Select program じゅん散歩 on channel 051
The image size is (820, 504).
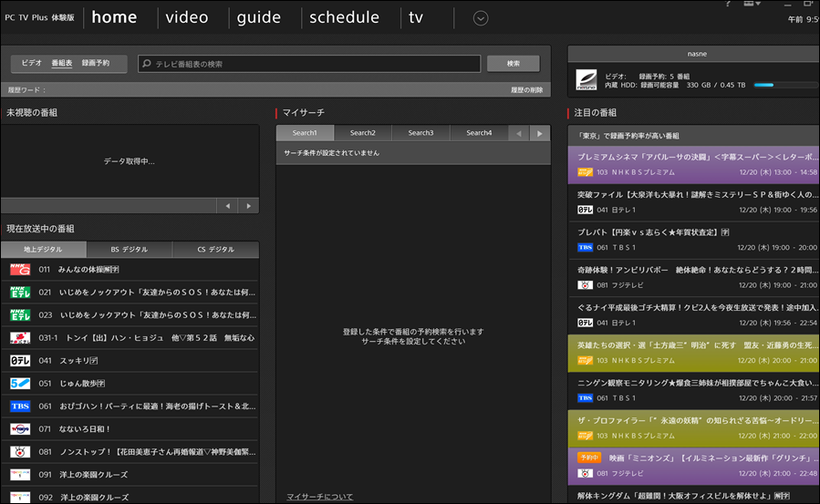tap(130, 384)
